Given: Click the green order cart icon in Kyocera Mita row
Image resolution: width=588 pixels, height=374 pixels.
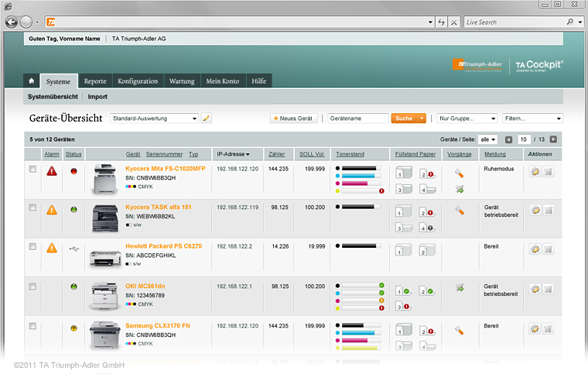Looking at the screenshot, I should 460,189.
